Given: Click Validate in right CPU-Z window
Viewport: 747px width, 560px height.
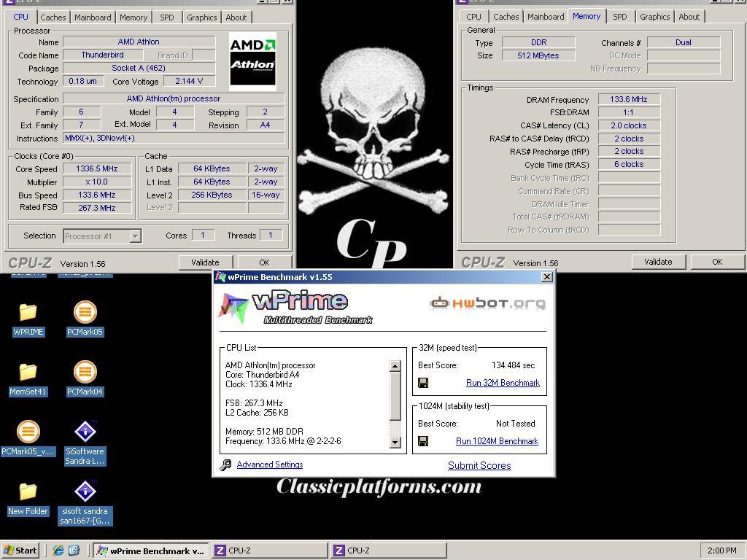Looking at the screenshot, I should click(x=659, y=262).
